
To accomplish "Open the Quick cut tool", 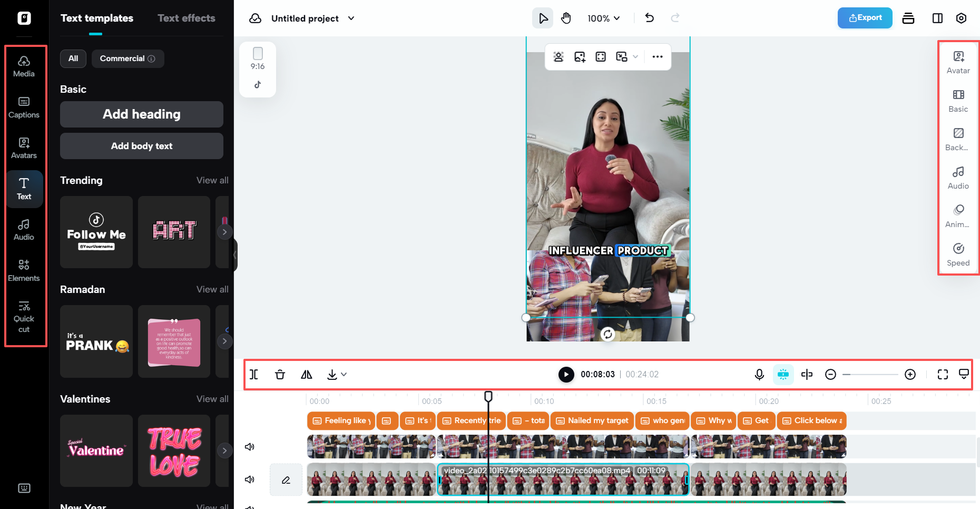I will pyautogui.click(x=24, y=316).
